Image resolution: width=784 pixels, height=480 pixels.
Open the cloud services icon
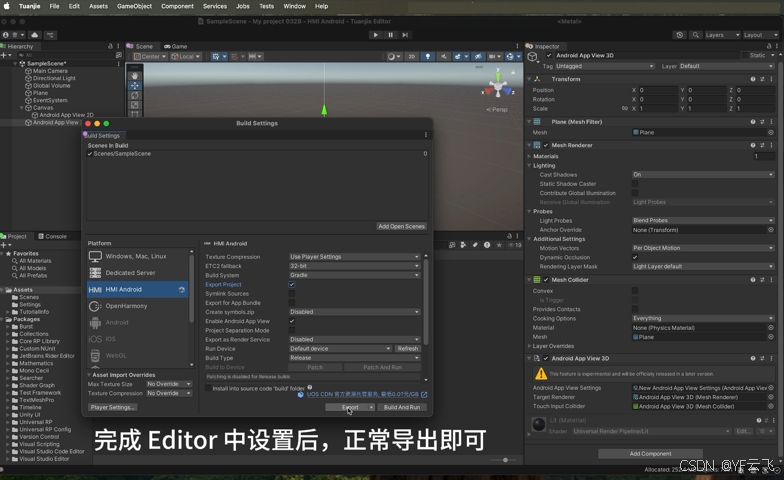[x=34, y=35]
